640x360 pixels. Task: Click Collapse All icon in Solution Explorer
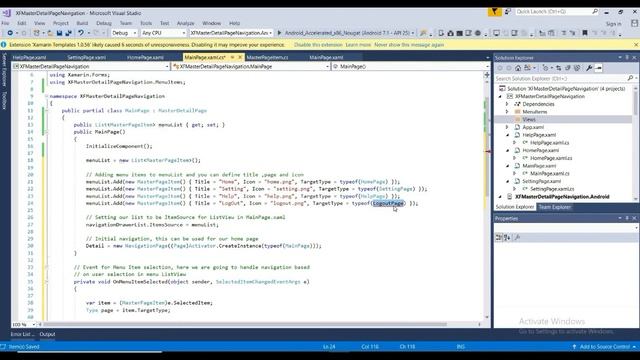(568, 68)
